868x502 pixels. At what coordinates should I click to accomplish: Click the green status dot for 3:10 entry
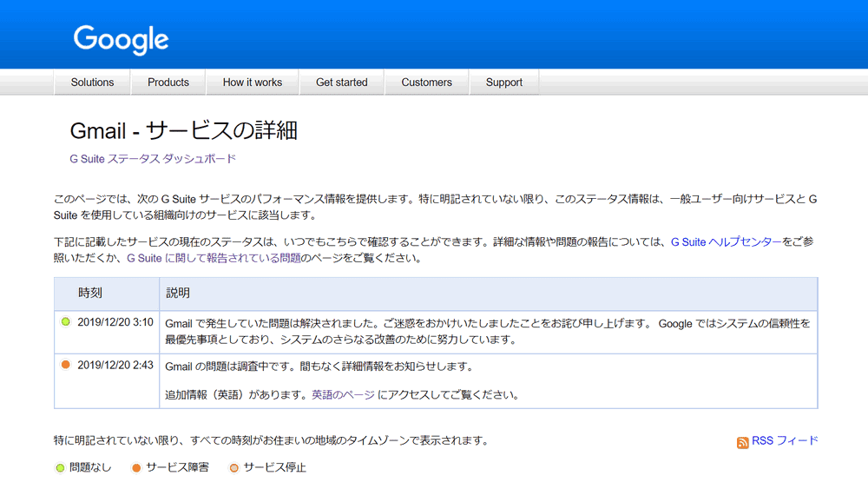(65, 322)
